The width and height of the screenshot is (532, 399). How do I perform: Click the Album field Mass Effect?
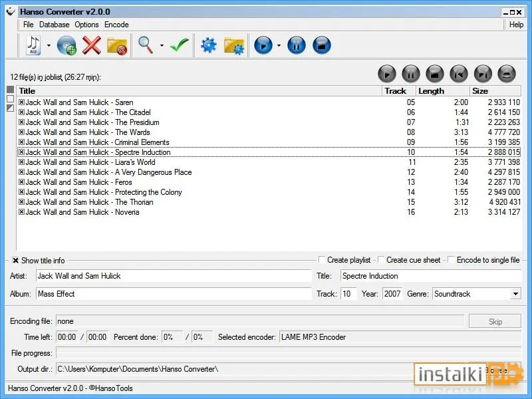pos(174,294)
